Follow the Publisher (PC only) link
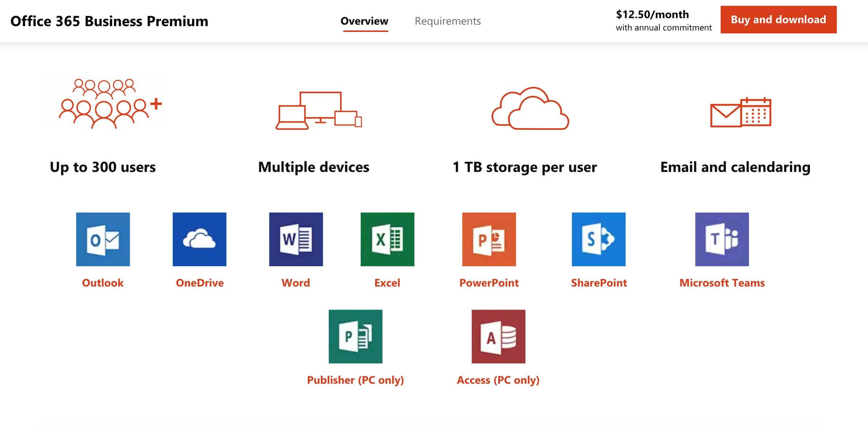The image size is (868, 428). [x=356, y=380]
